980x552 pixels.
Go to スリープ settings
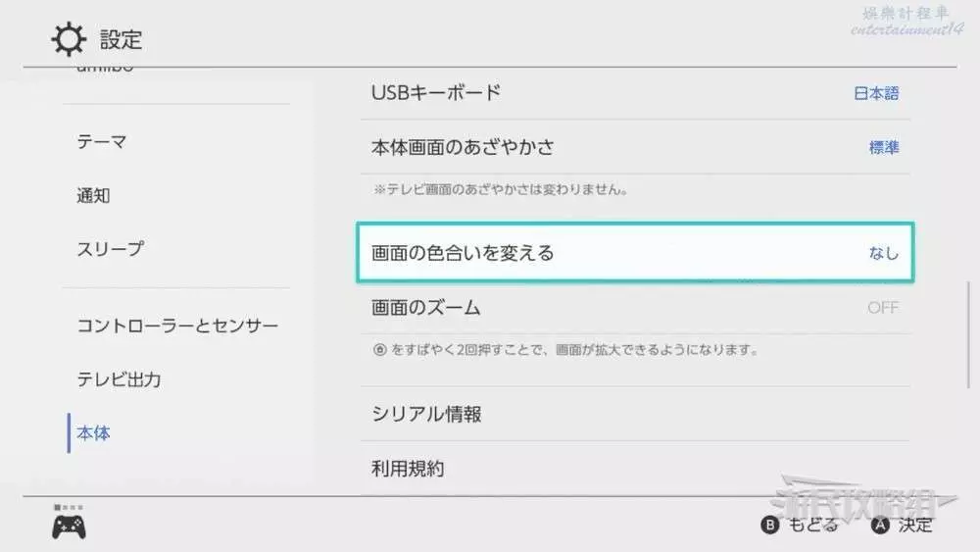click(x=110, y=249)
